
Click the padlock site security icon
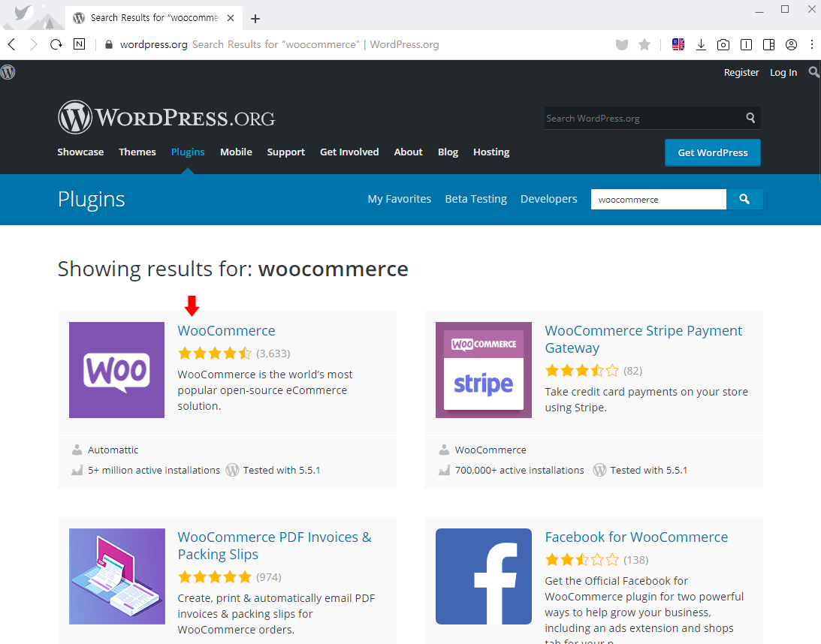tap(109, 45)
